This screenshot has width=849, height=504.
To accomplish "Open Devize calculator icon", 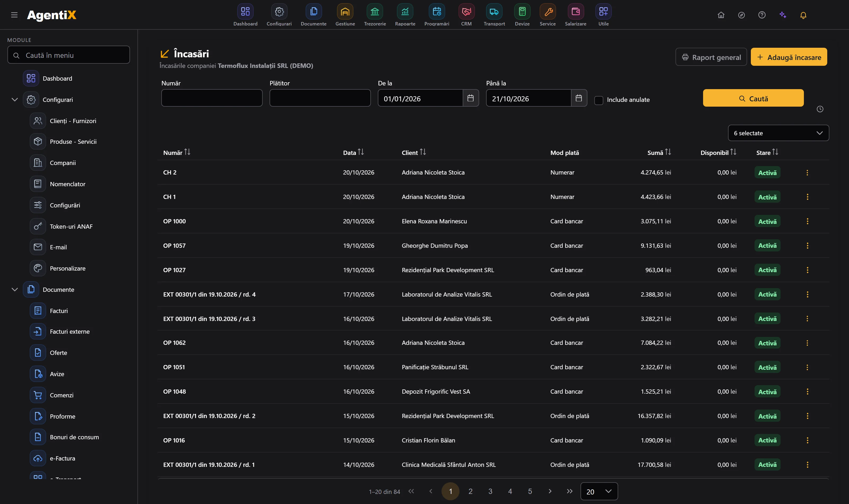I will pos(522,12).
